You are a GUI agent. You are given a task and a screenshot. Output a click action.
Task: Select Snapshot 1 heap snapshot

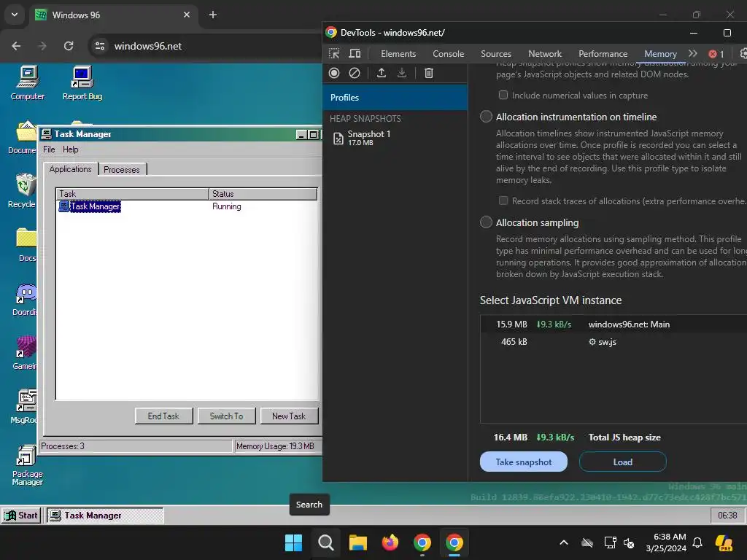pos(395,138)
